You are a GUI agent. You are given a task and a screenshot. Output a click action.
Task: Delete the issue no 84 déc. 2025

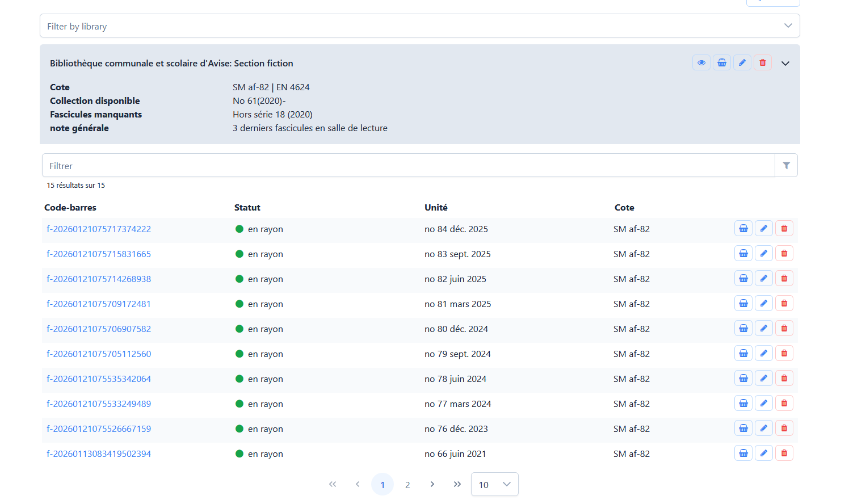tap(784, 228)
